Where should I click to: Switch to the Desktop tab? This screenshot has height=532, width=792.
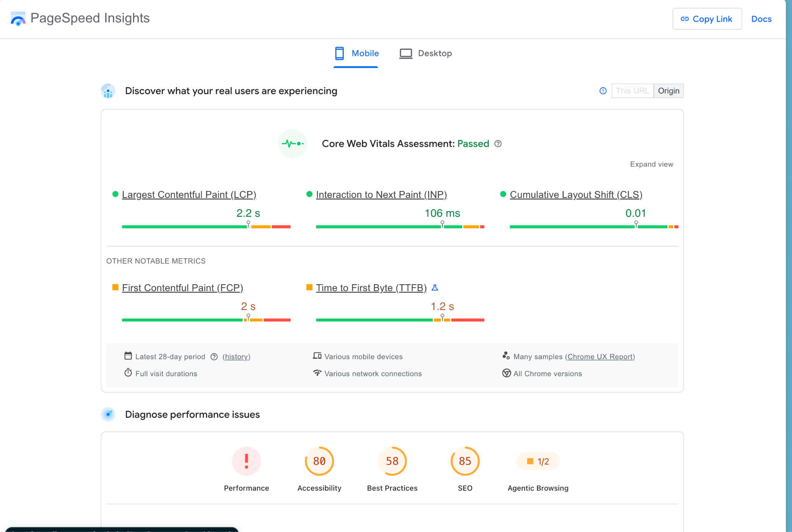425,53
